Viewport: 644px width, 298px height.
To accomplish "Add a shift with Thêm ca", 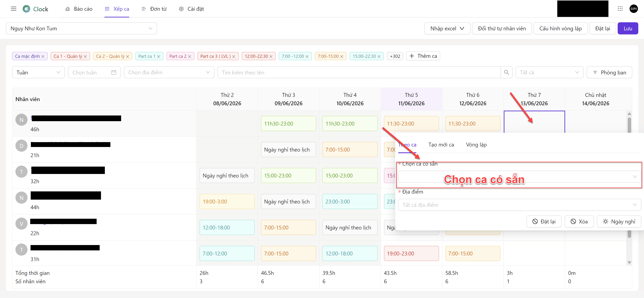I will pos(423,56).
